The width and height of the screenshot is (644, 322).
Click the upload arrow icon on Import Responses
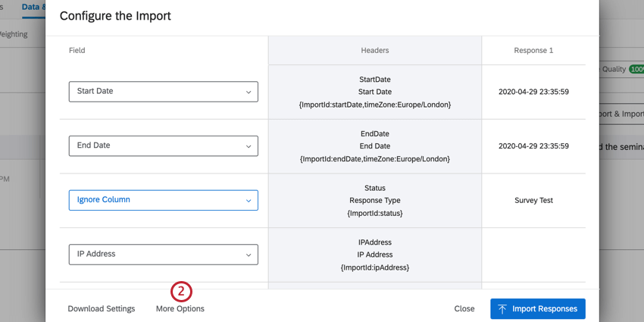[503, 309]
